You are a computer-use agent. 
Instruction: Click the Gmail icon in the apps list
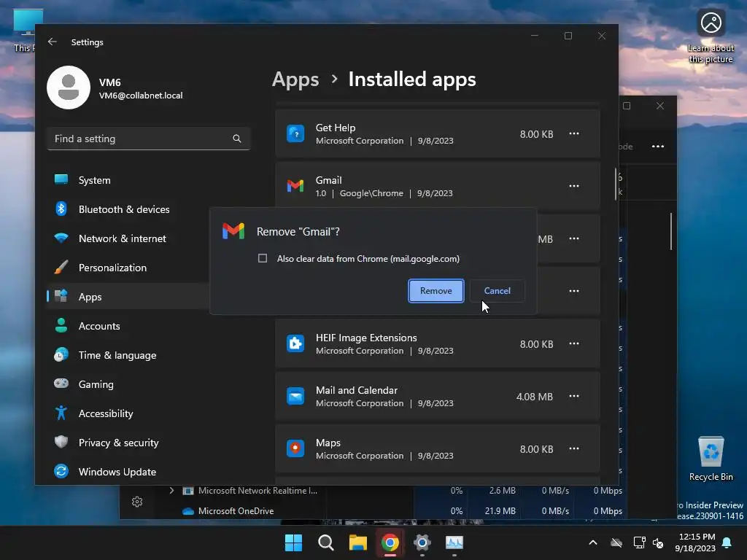coord(295,186)
